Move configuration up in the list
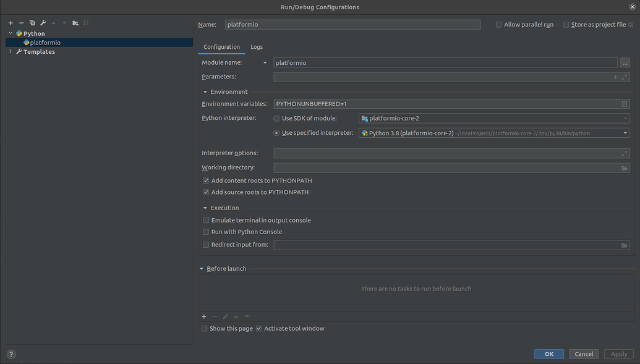 [53, 23]
